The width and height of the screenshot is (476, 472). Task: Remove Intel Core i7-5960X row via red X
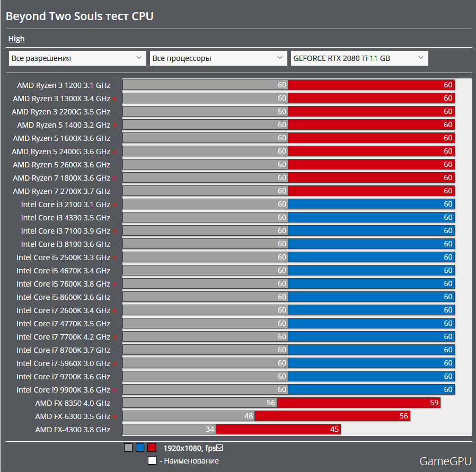pos(114,364)
